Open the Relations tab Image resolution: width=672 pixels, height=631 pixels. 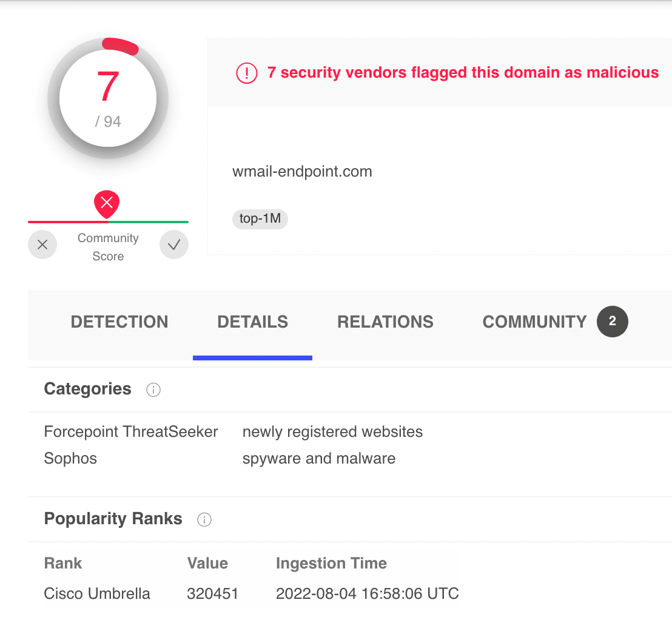[385, 322]
